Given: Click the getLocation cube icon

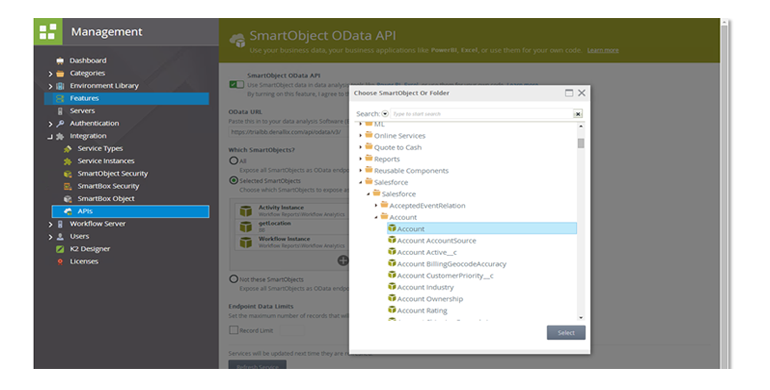Looking at the screenshot, I should 246,226.
